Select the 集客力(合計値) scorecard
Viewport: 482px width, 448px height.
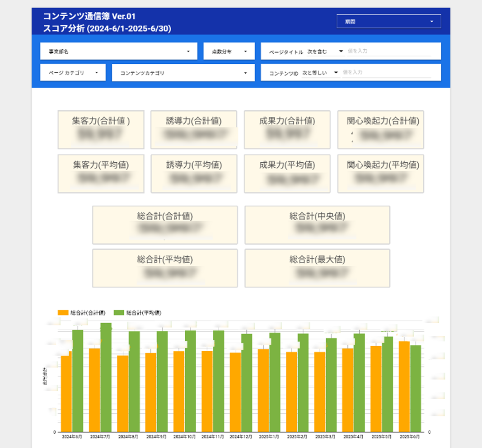pyautogui.click(x=101, y=130)
